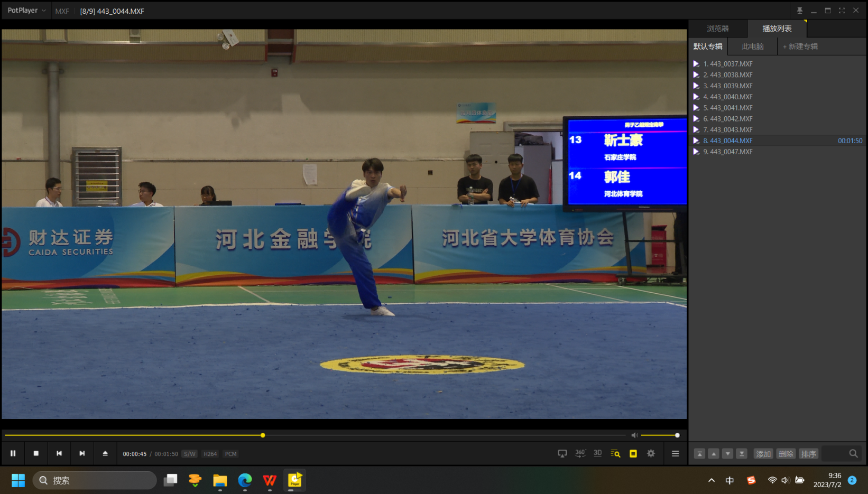Stop the video with the stop button
The width and height of the screenshot is (868, 494).
coord(36,453)
